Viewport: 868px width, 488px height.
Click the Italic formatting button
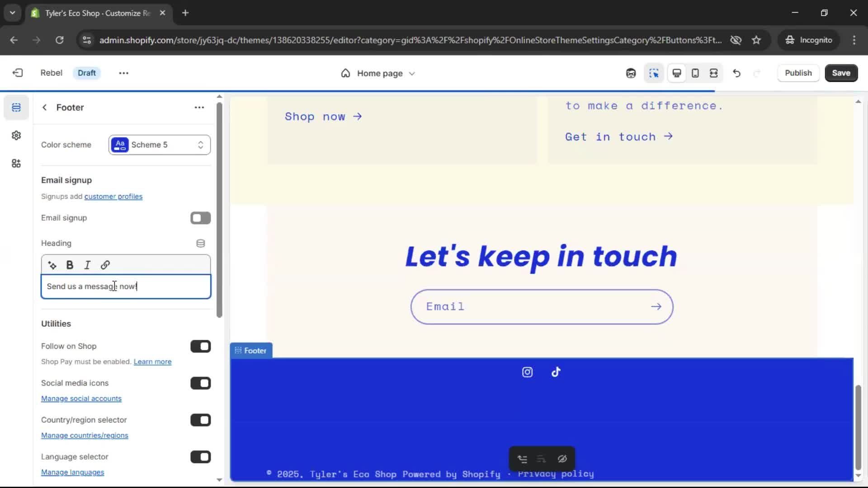coord(87,265)
